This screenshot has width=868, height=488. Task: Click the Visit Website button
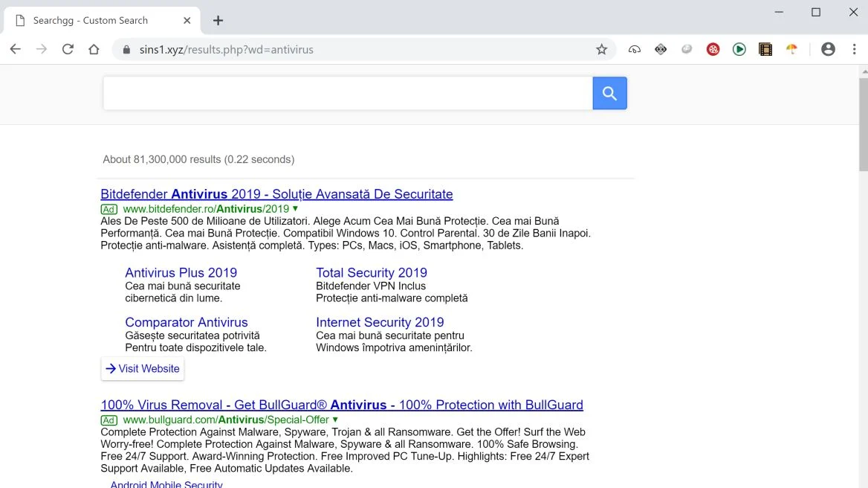coord(143,369)
